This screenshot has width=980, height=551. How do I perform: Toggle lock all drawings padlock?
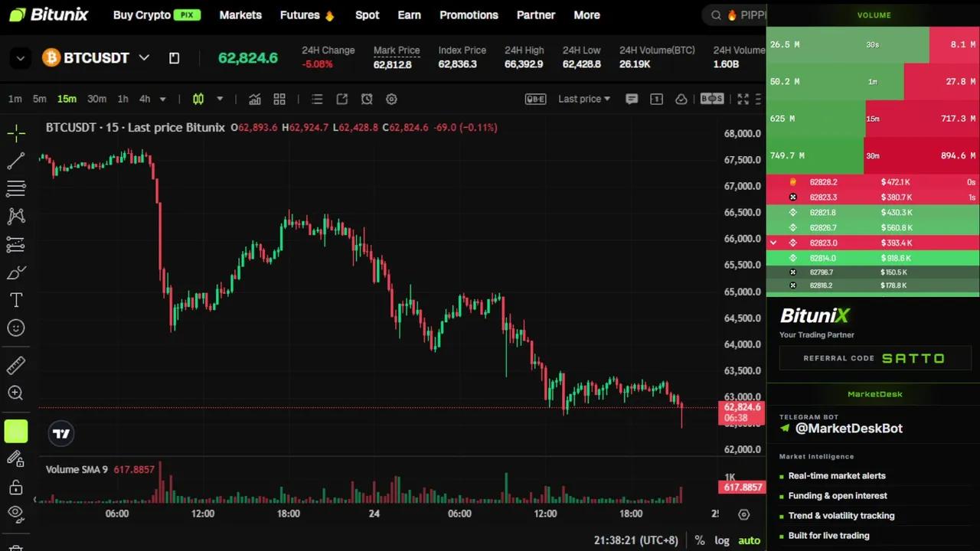16,487
